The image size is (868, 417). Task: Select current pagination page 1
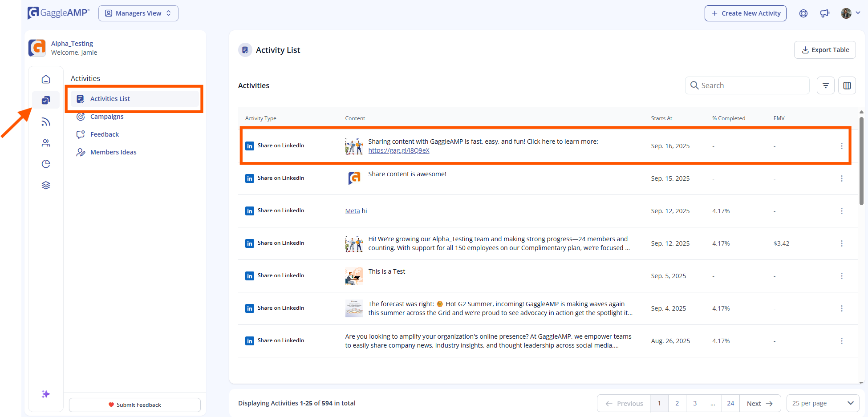pyautogui.click(x=659, y=403)
